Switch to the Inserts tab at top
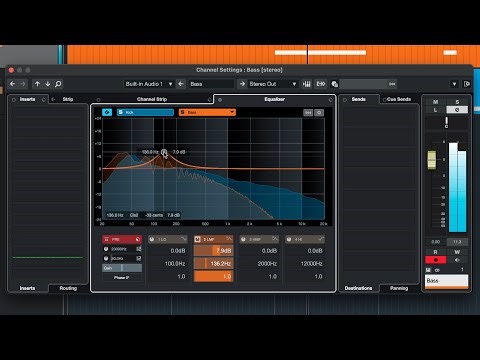480x360 pixels. click(x=27, y=99)
